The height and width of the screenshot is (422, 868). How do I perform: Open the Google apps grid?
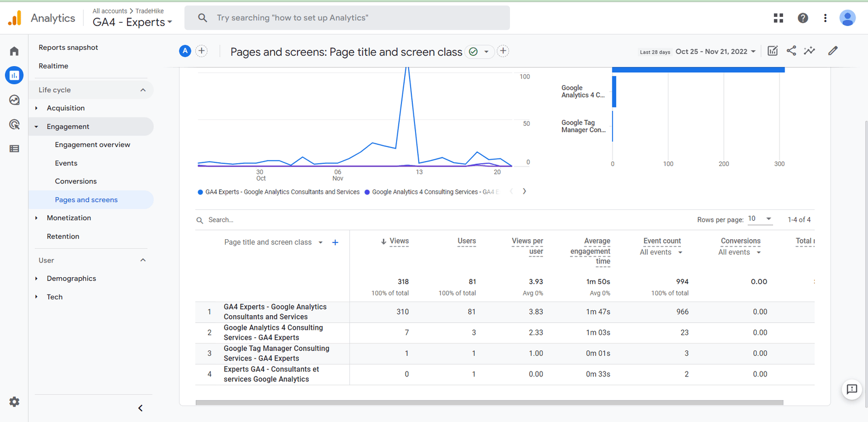point(778,18)
